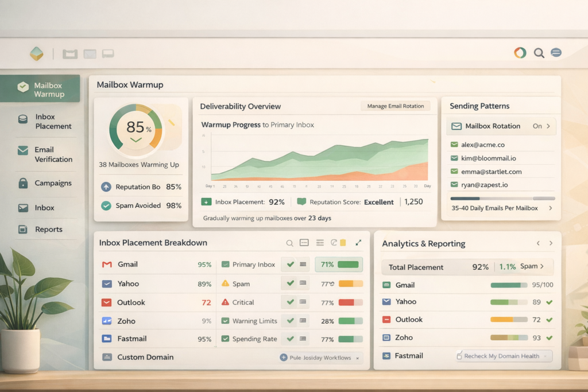Click the 71% Gmail progress bar
Viewport: 588px width, 392px height.
click(x=338, y=265)
